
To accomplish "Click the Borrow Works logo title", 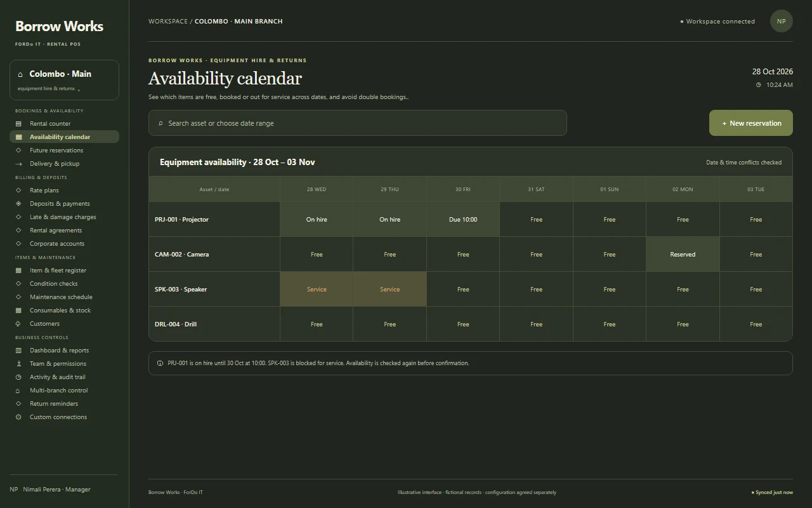I will 59,26.
